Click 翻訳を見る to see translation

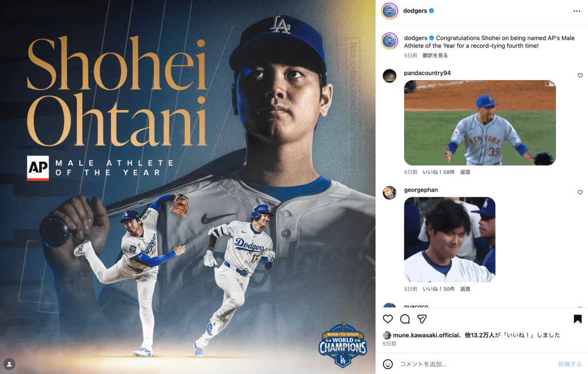tap(435, 56)
